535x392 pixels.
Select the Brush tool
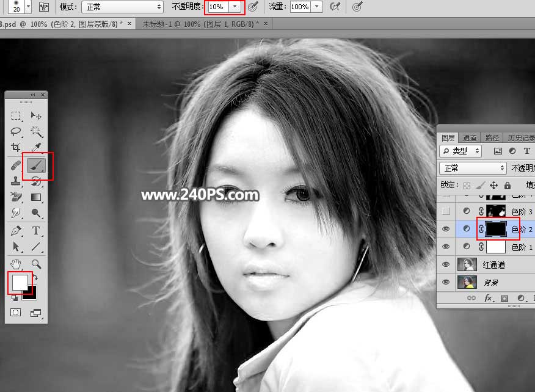click(36, 166)
